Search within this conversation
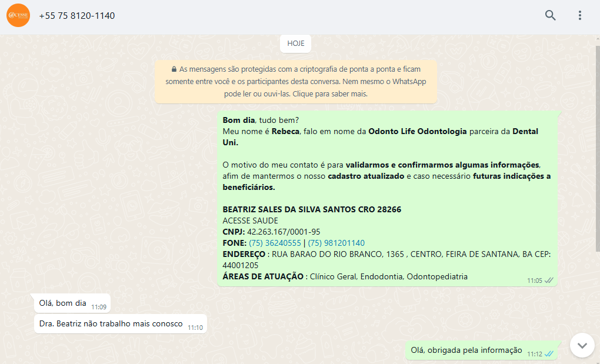Image resolution: width=600 pixels, height=364 pixels. [x=550, y=15]
